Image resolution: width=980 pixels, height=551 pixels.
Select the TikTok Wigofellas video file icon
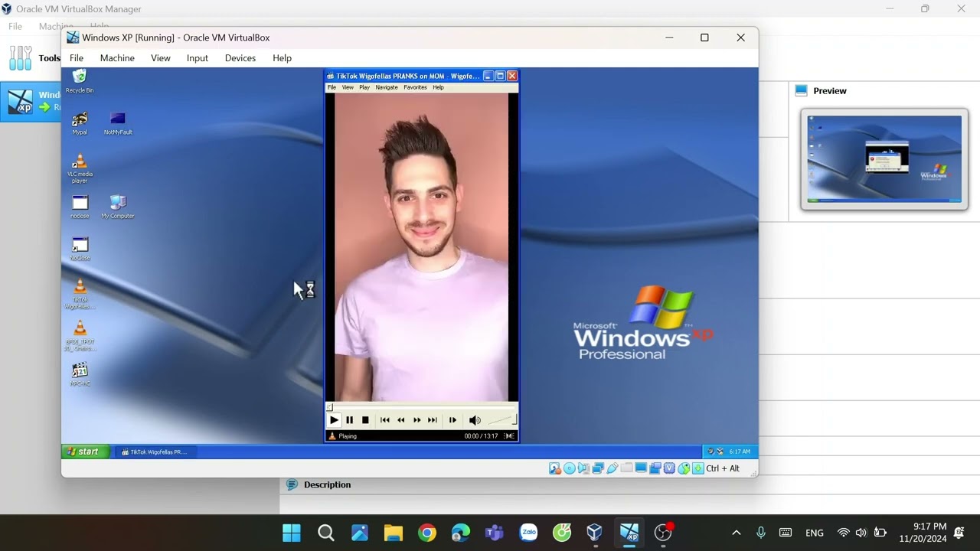(x=80, y=295)
